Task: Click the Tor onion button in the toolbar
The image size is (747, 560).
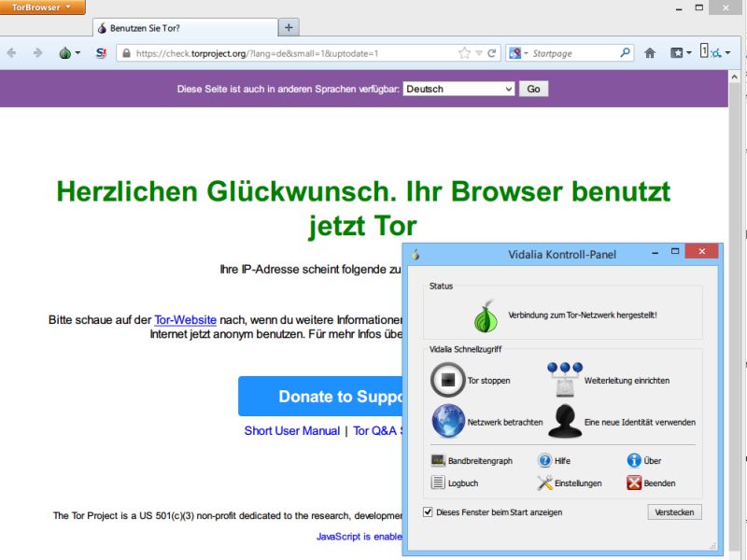Action: click(x=64, y=53)
